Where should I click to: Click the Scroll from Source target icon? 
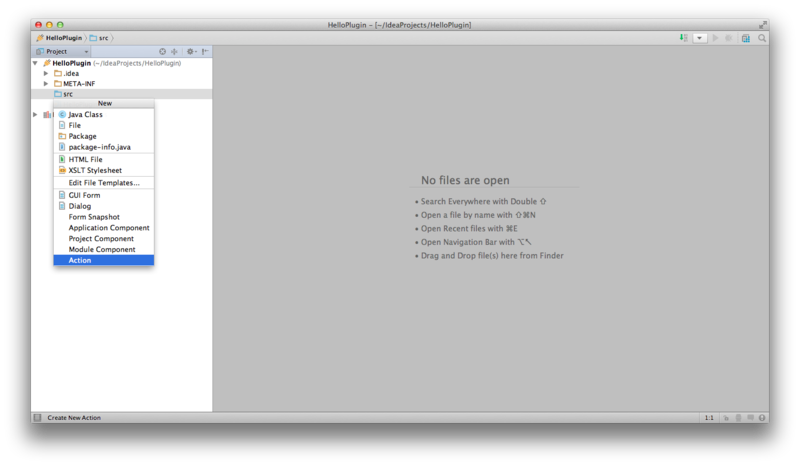coord(162,52)
